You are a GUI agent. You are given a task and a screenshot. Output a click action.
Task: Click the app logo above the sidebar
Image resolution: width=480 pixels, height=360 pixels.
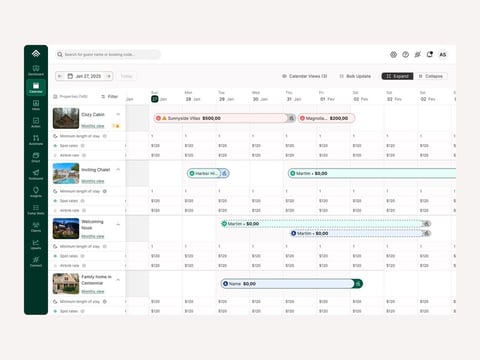click(36, 53)
